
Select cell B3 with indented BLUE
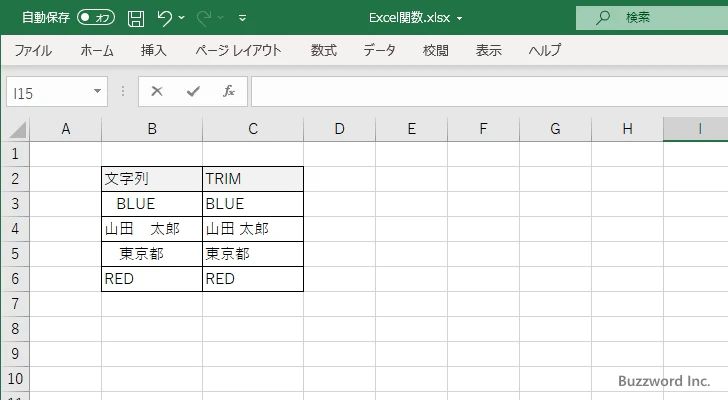(152, 204)
